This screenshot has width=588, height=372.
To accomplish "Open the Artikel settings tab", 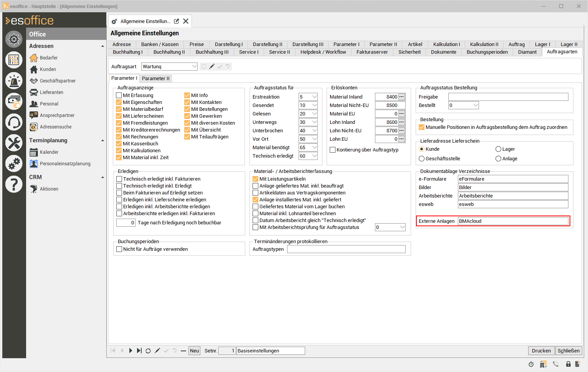I will click(x=415, y=44).
